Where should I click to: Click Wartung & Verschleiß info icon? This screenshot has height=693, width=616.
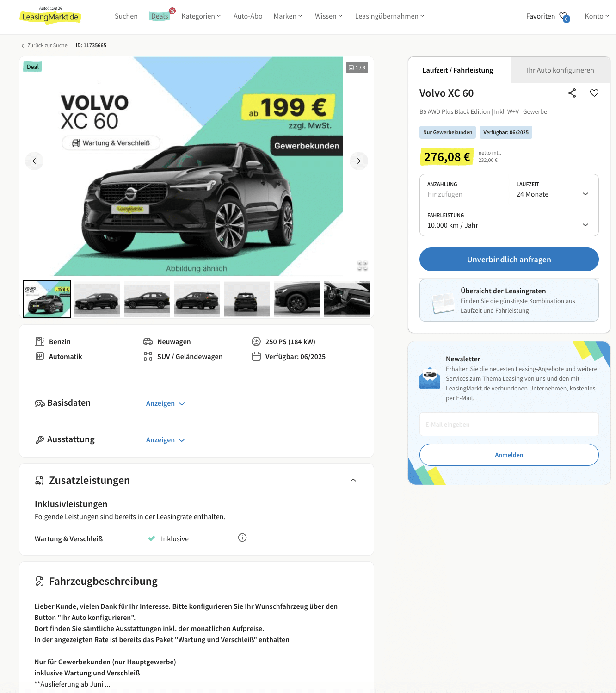242,538
